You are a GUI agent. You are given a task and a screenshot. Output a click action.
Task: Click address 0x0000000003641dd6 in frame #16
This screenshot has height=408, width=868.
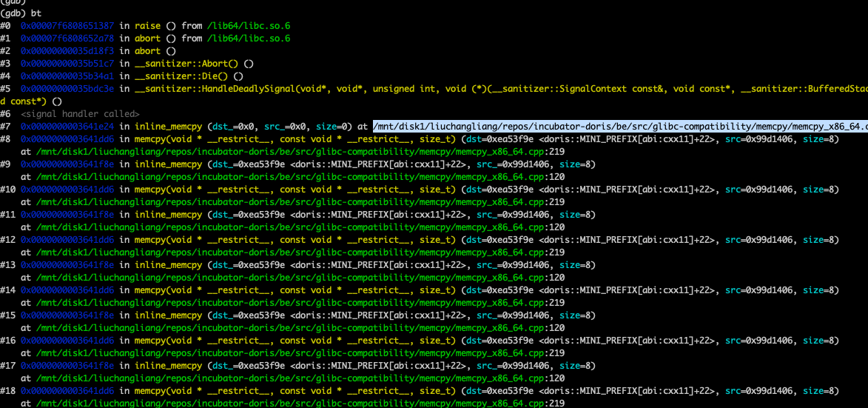67,340
